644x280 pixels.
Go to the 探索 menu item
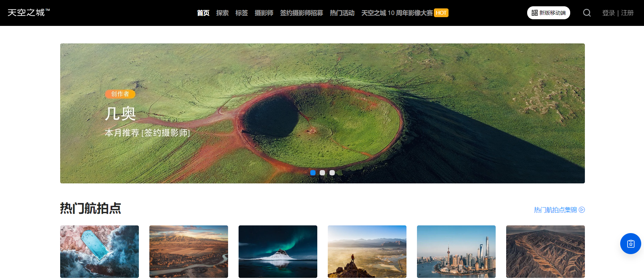[x=222, y=13]
